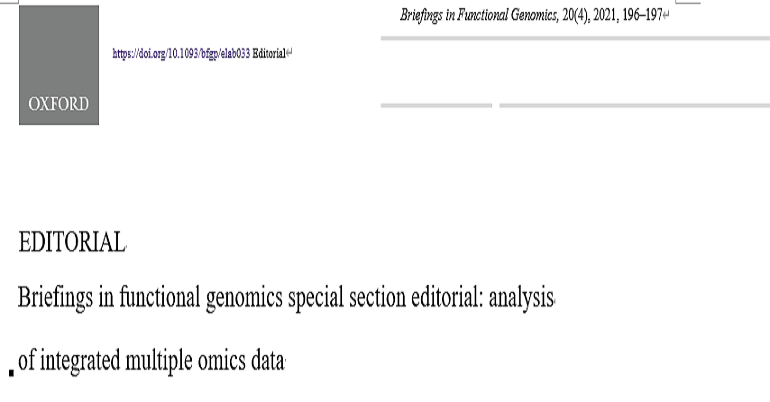Click the word genomics in the title
This screenshot has width=770, height=402.
244,298
